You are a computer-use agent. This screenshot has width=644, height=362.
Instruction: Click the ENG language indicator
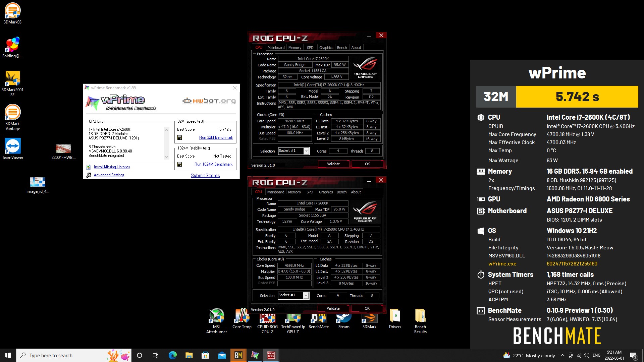point(596,355)
